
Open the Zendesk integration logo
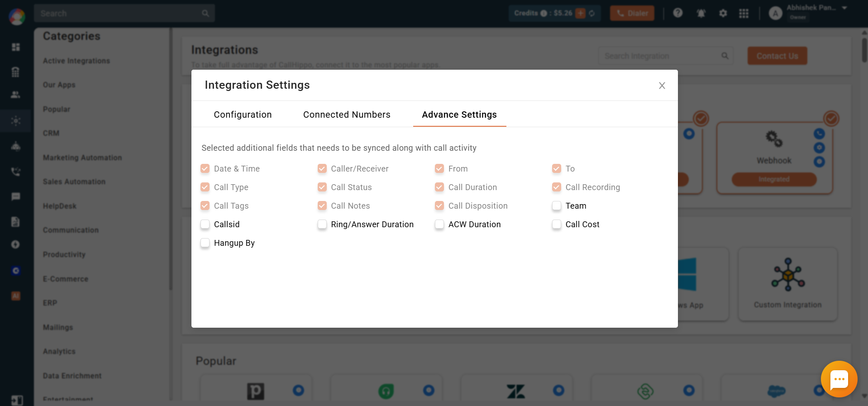(x=516, y=391)
